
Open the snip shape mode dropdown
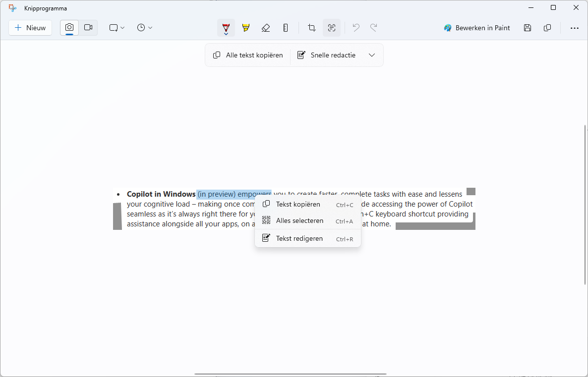[117, 28]
